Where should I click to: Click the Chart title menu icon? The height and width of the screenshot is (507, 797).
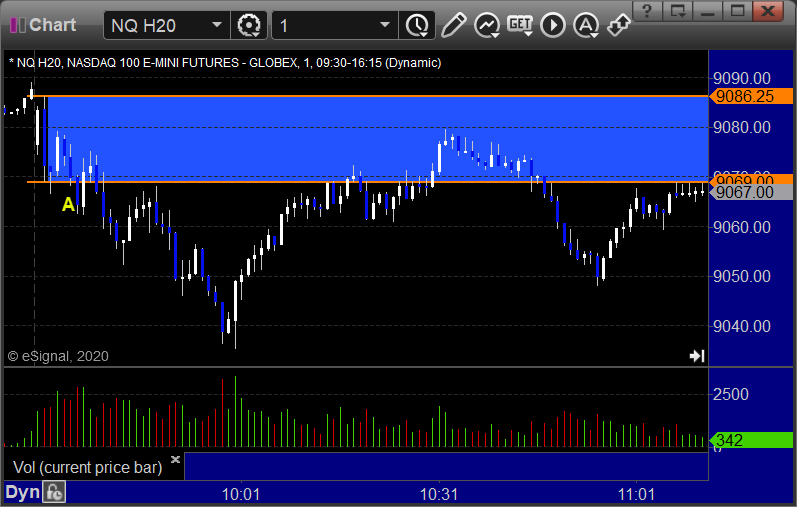tap(18, 25)
